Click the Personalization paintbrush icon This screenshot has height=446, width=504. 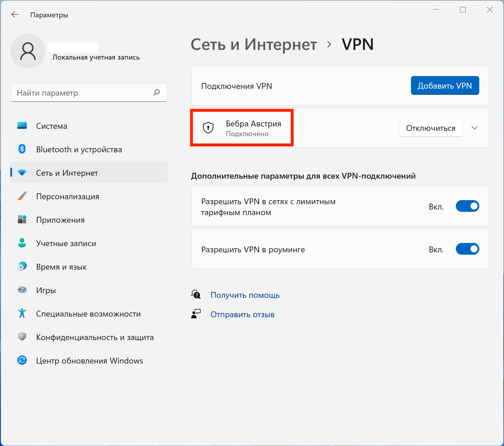pyautogui.click(x=22, y=196)
